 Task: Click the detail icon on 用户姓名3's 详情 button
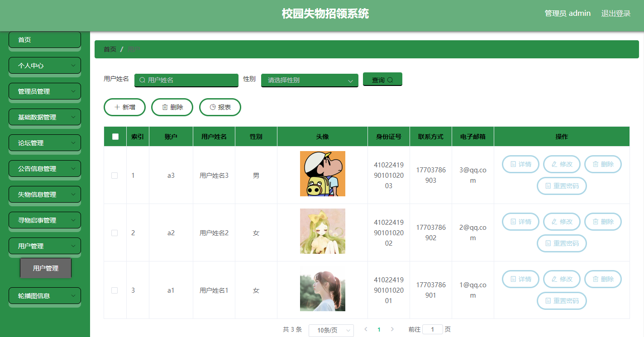(513, 164)
